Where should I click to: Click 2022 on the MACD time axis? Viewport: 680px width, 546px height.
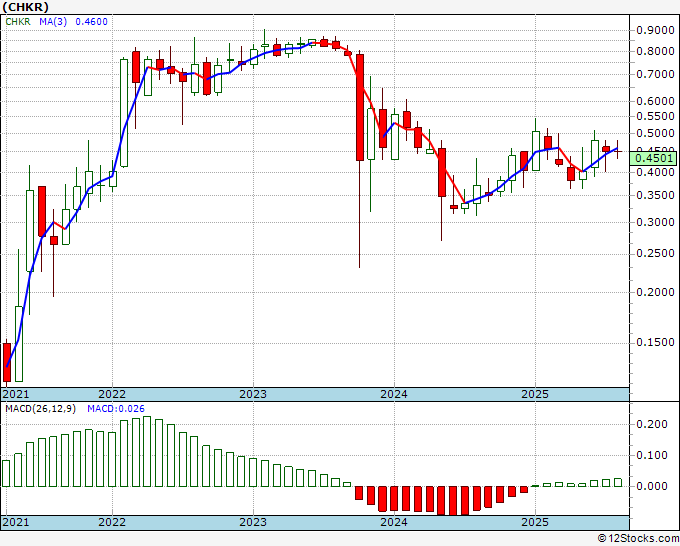(x=112, y=522)
